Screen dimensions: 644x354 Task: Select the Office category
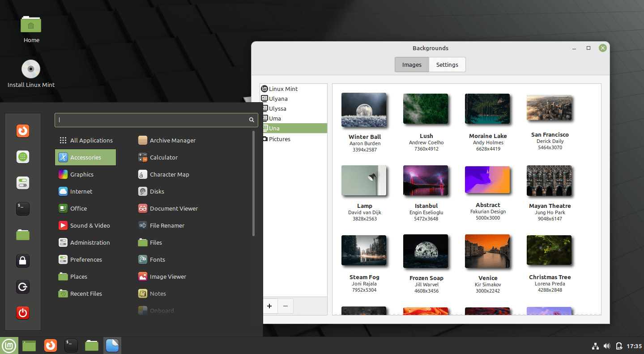coord(85,208)
